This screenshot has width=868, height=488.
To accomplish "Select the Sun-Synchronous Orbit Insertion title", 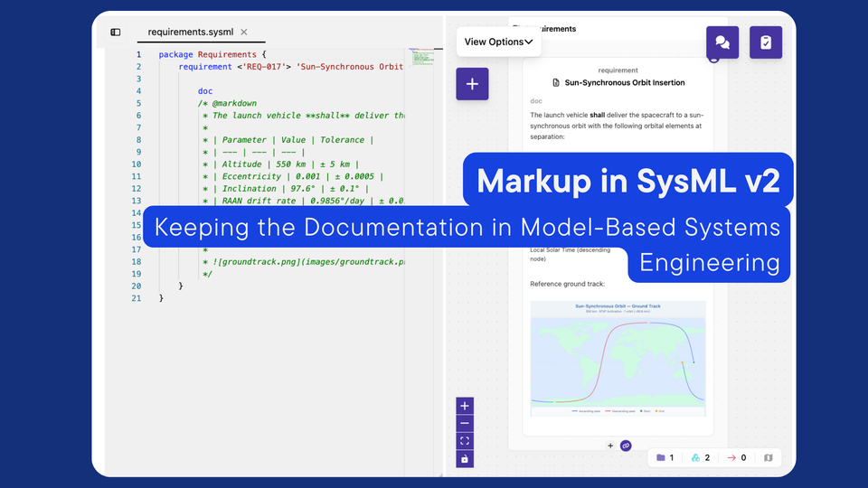I will [x=625, y=82].
